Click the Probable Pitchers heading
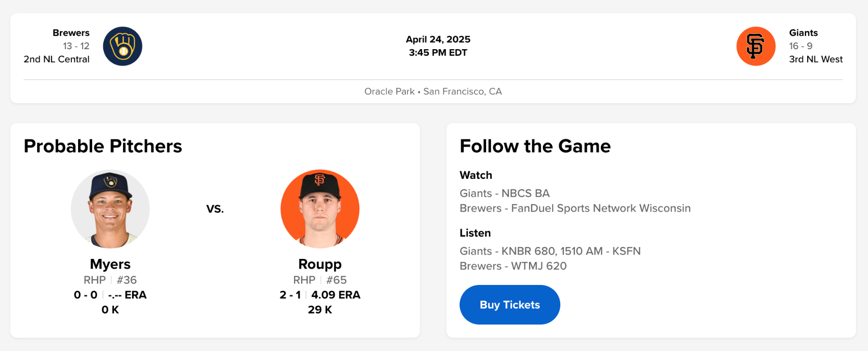Image resolution: width=868 pixels, height=351 pixels. click(x=103, y=146)
